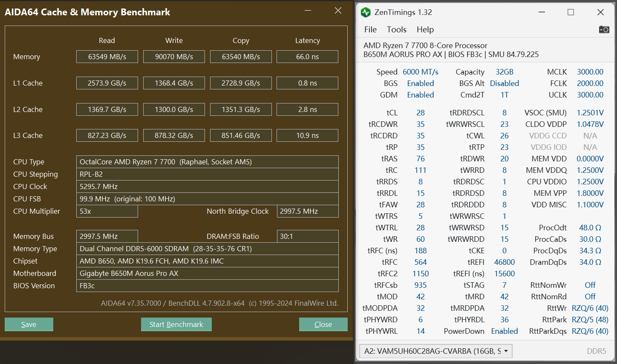Click the Motherboard name field
617x364 pixels.
207,273
